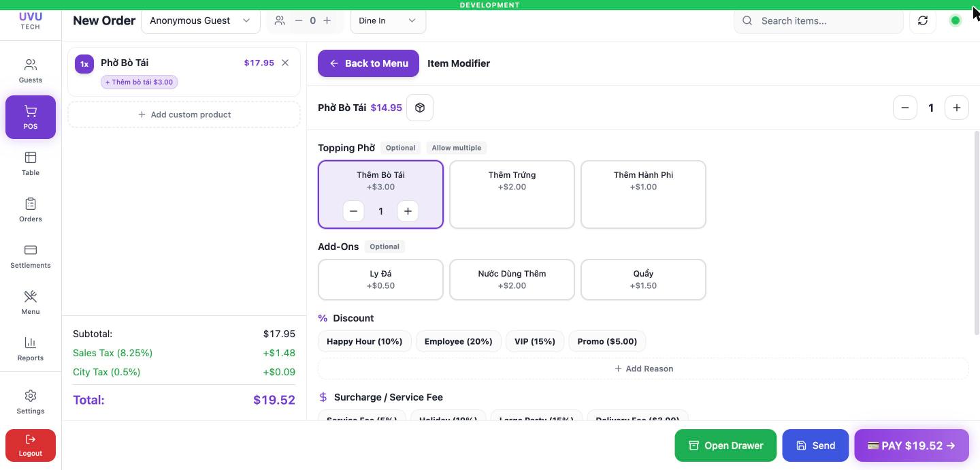
Task: Click the product box icon beside price
Action: (420, 108)
